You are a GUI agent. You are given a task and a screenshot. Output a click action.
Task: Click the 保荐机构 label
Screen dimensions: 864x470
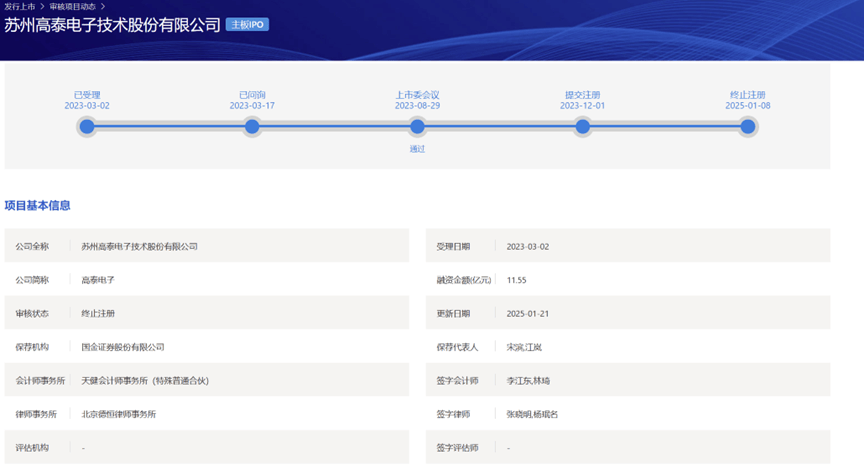coord(32,347)
